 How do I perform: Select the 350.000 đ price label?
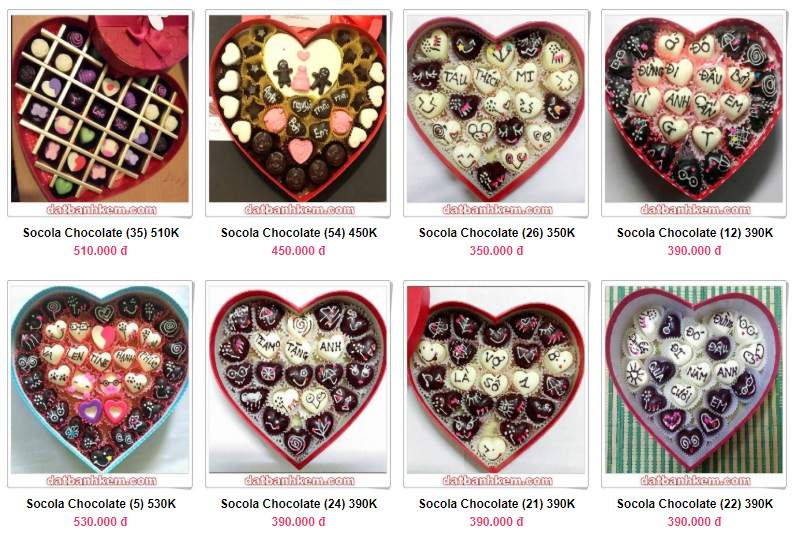click(x=496, y=251)
